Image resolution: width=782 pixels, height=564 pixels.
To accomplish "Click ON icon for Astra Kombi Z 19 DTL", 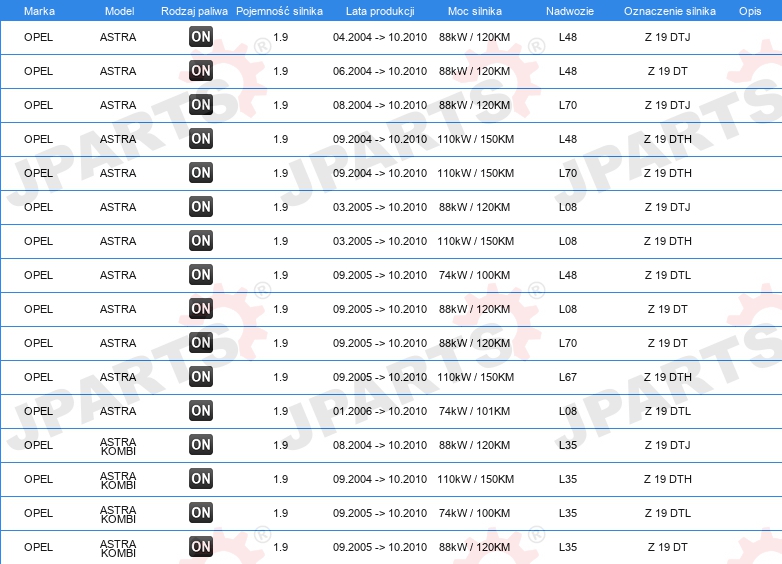I will 201,513.
